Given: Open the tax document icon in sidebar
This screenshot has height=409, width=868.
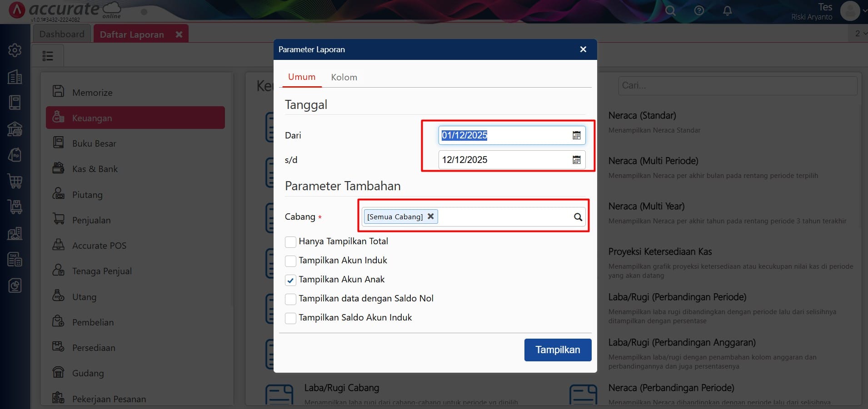Looking at the screenshot, I should 15,259.
